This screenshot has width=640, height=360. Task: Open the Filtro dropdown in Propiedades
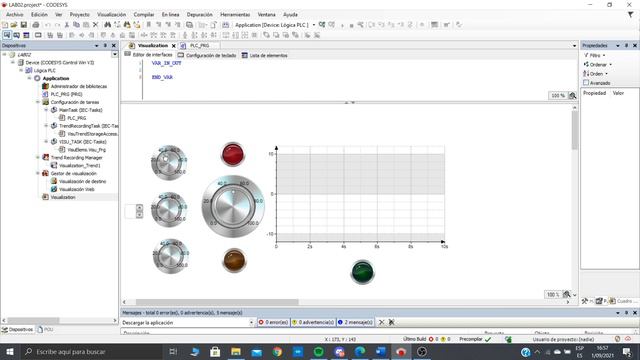pos(595,55)
